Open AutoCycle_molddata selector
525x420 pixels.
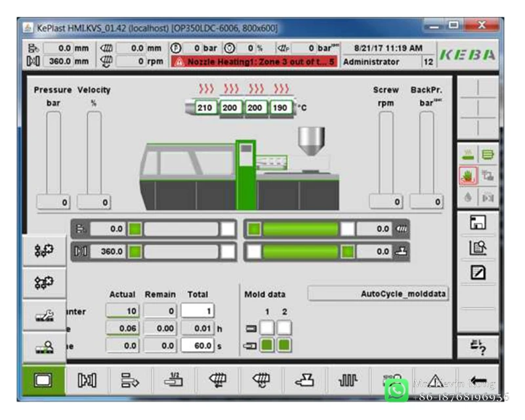coord(378,295)
